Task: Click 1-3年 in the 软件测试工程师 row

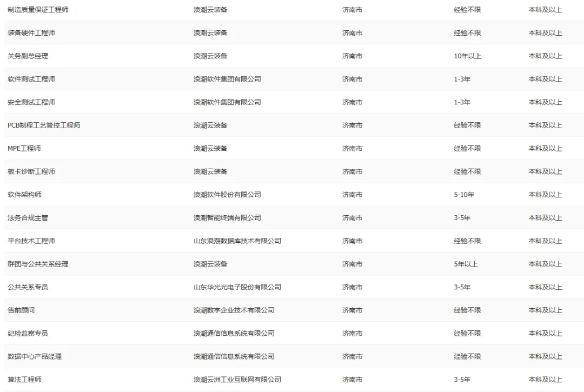Action: [x=462, y=79]
